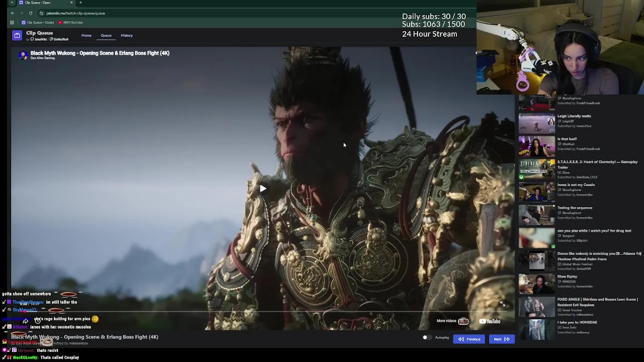Open a new browser tab
The image size is (644, 362).
coord(80,3)
